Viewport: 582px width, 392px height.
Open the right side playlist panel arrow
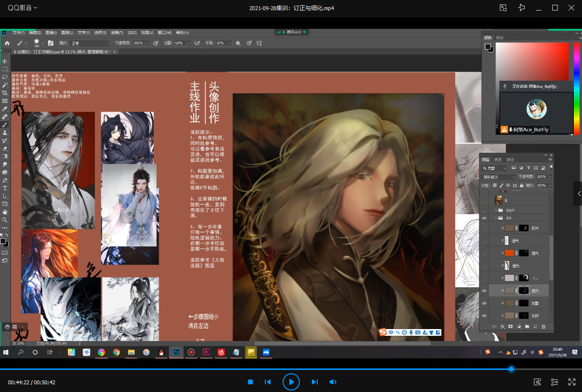pos(579,194)
